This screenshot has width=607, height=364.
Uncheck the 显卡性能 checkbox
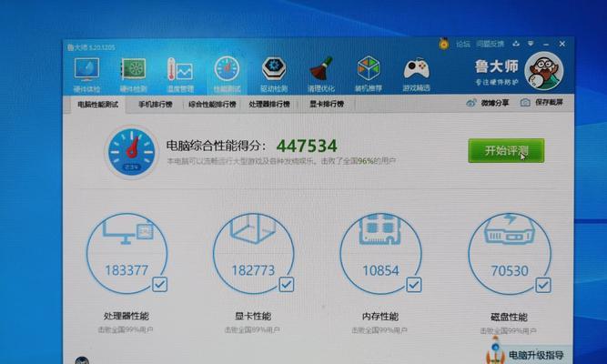click(x=287, y=285)
